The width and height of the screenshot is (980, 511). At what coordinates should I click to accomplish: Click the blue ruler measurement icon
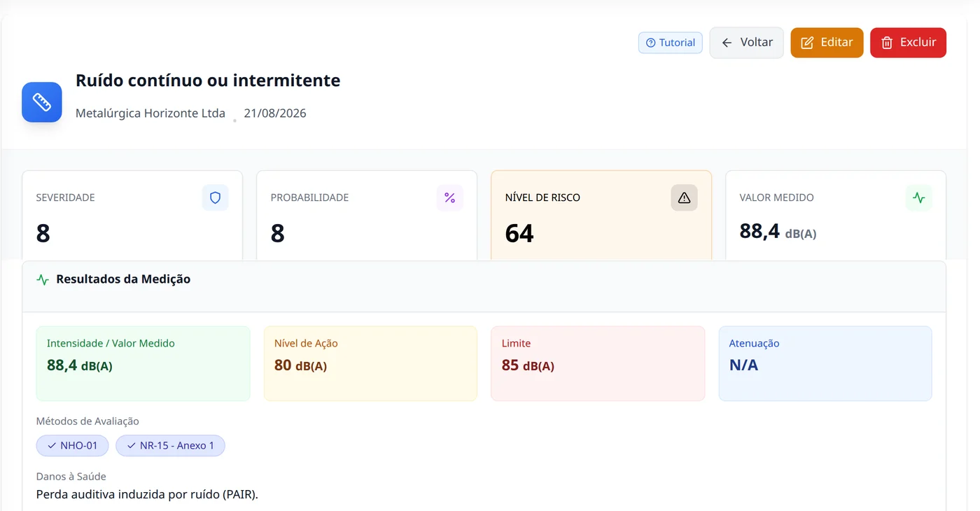42,102
